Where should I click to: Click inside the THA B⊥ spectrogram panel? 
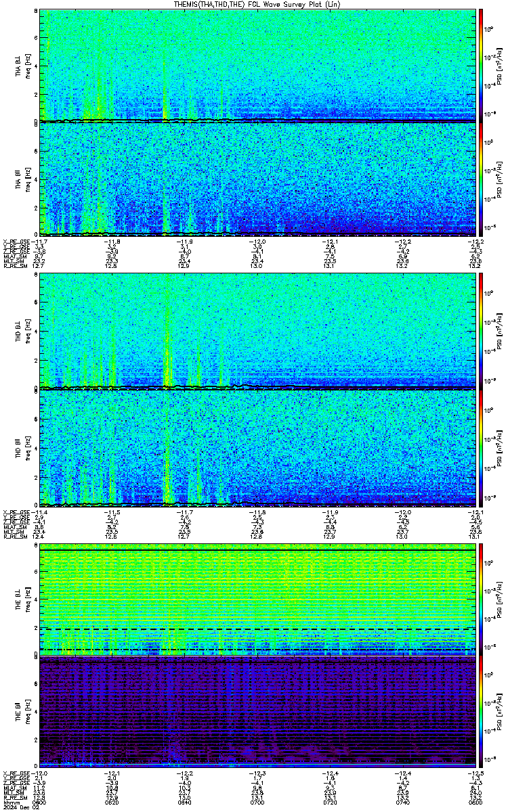point(257,65)
